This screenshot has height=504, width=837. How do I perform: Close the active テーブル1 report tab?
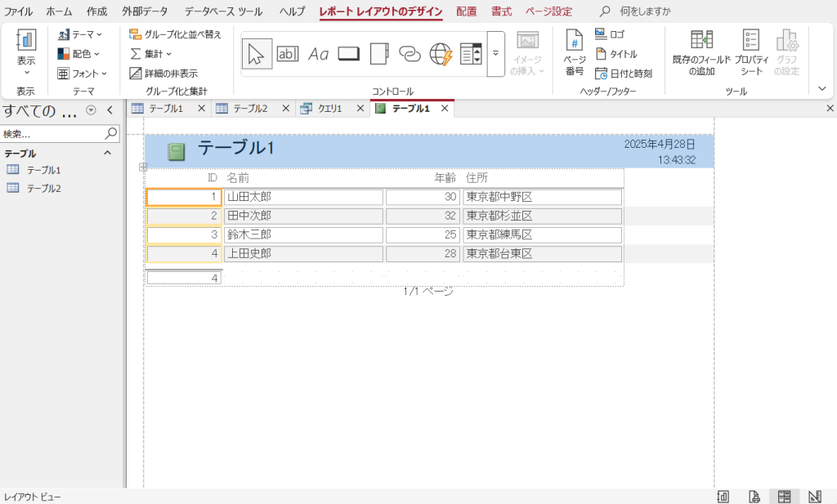point(445,109)
